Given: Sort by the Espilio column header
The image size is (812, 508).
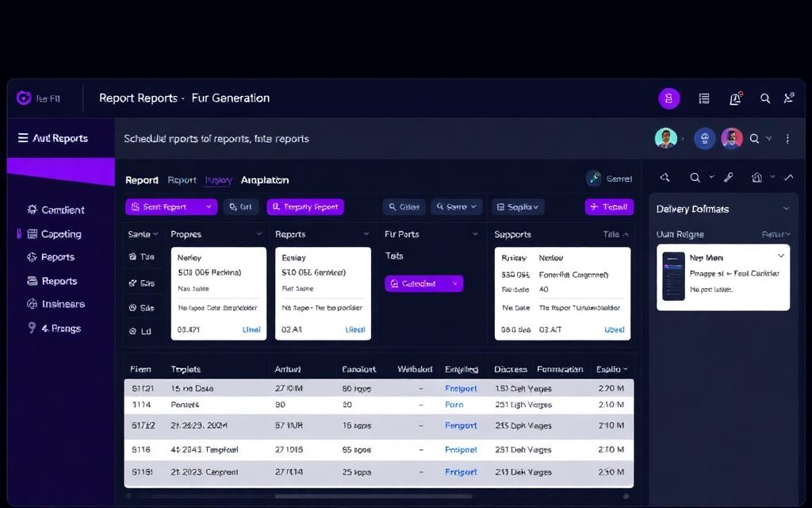Looking at the screenshot, I should pos(611,369).
